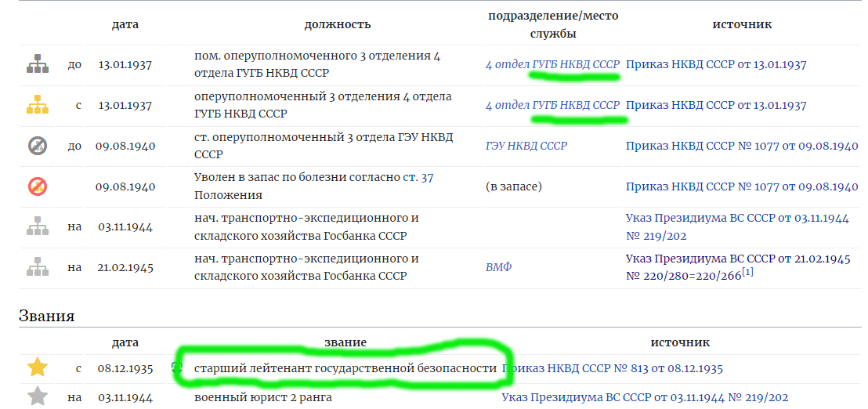The width and height of the screenshot is (868, 409).
Task: Click the yellow hierarchy icon dated с 13.01.1937
Action: coord(38,105)
